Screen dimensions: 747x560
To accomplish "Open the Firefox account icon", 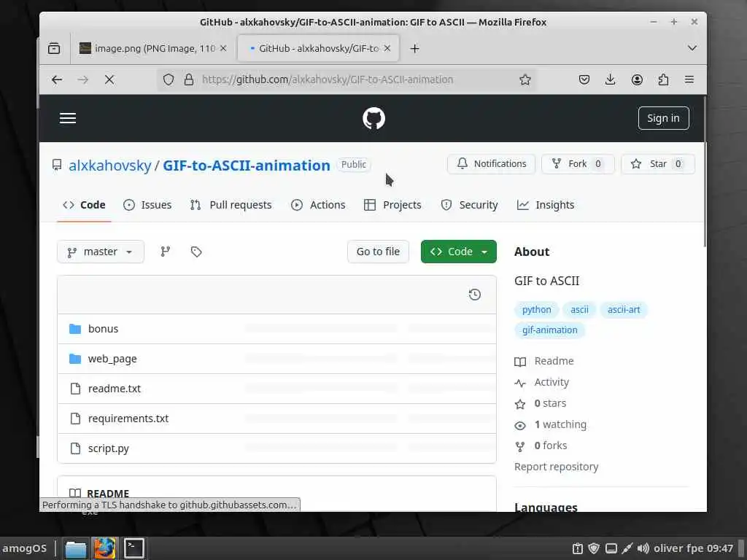I will (637, 79).
